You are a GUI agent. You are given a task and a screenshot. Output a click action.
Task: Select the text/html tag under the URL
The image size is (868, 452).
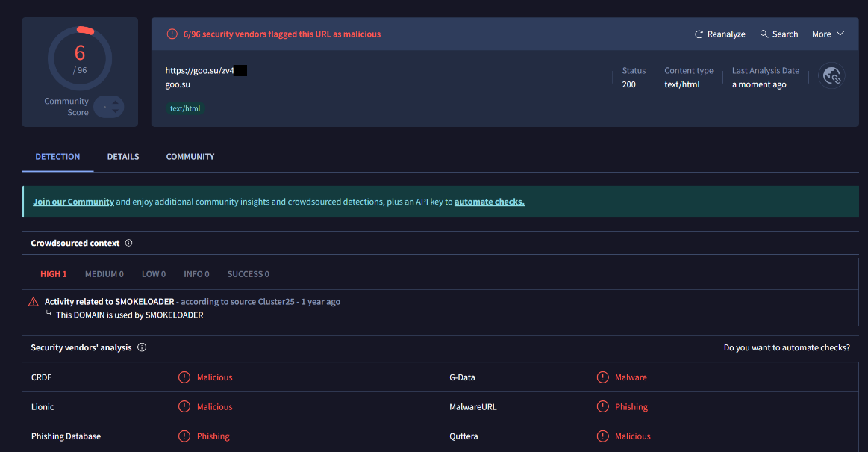[x=184, y=108]
